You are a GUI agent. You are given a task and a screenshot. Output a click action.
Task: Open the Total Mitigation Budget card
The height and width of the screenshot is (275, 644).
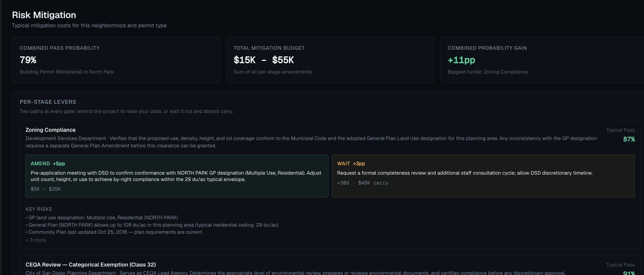point(330,60)
